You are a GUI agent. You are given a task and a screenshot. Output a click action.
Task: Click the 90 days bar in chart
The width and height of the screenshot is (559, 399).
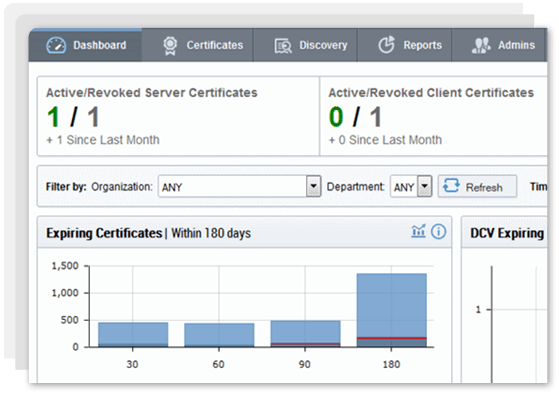tap(306, 333)
